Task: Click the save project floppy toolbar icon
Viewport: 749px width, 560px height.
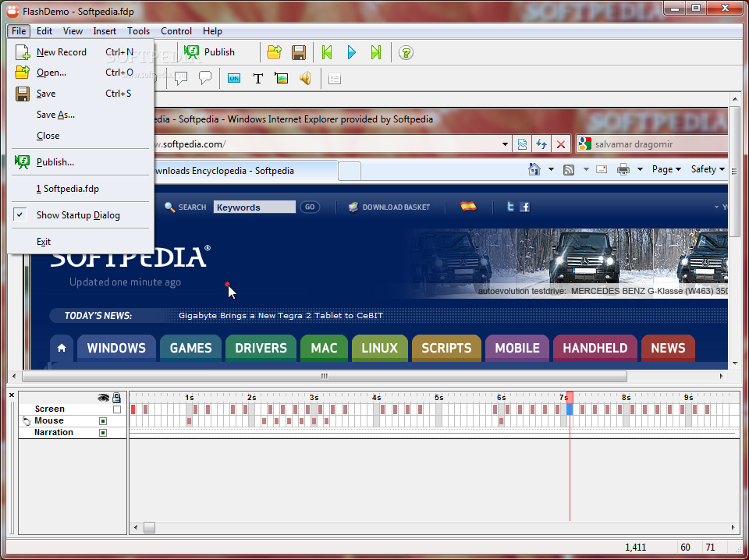Action: coord(299,52)
